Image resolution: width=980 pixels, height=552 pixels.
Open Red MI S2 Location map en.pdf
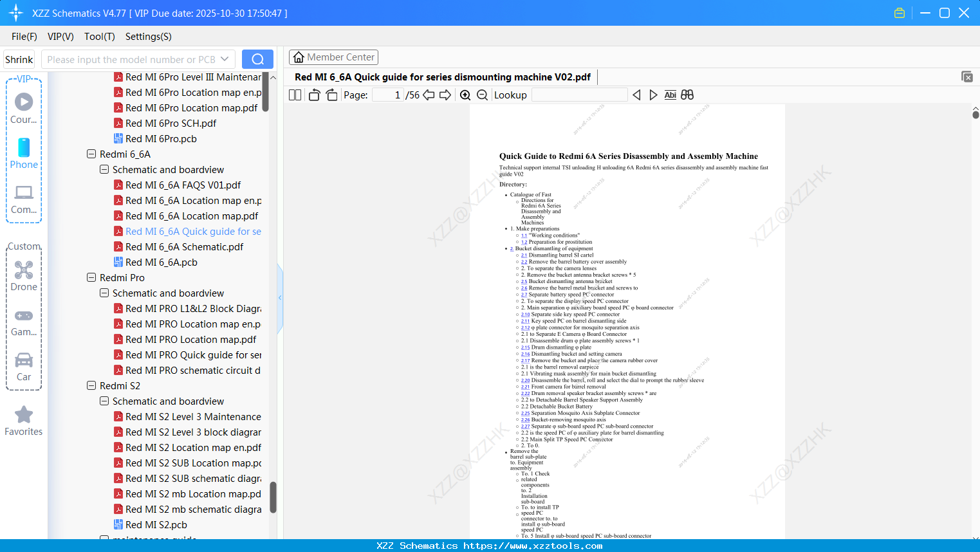(194, 448)
